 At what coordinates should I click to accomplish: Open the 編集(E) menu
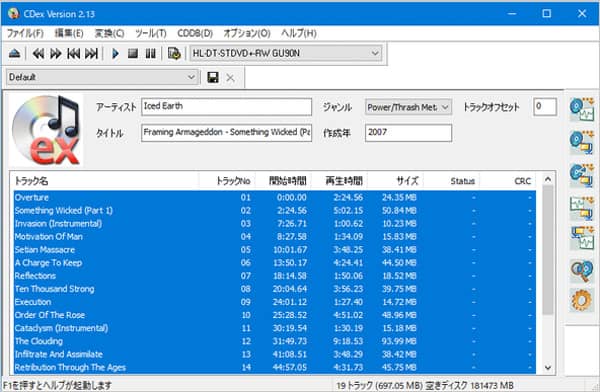coord(69,33)
